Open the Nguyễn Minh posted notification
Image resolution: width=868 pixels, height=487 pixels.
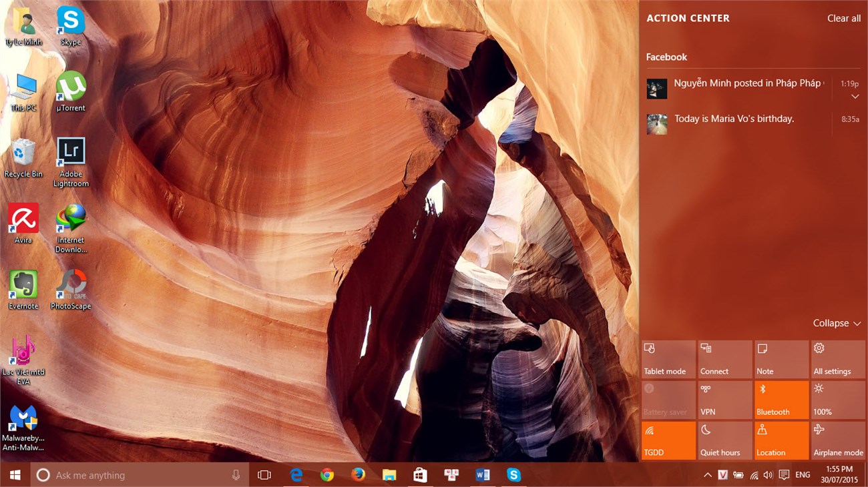(x=753, y=88)
